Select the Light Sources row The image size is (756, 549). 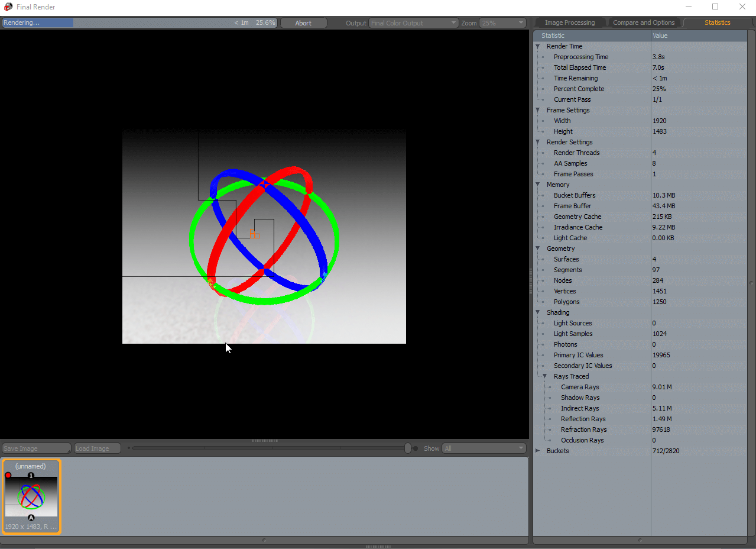[641, 323]
